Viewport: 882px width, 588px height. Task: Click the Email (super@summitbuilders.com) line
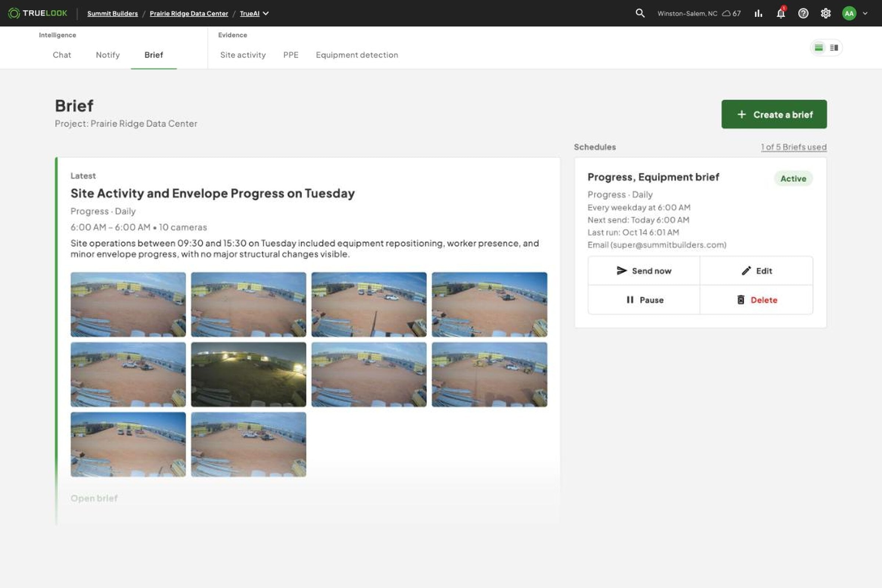coord(657,245)
